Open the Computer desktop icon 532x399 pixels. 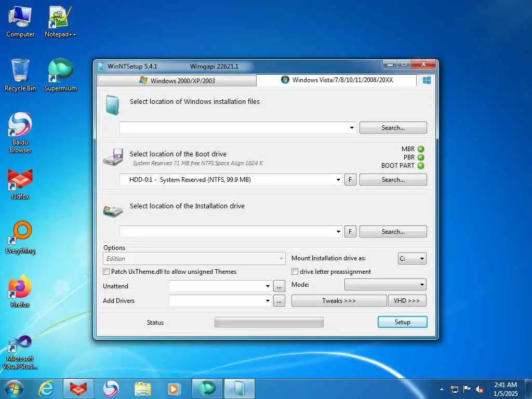point(20,22)
